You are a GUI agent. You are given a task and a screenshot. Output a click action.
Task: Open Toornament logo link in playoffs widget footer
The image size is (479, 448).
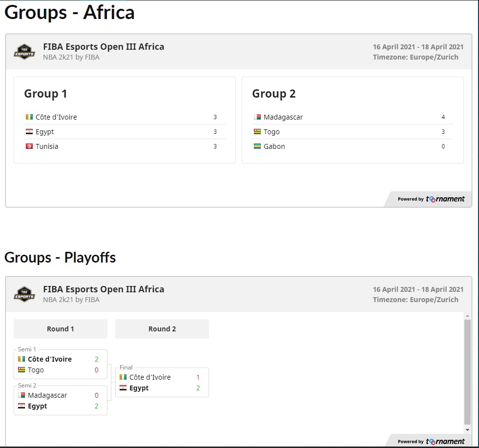coord(445,442)
